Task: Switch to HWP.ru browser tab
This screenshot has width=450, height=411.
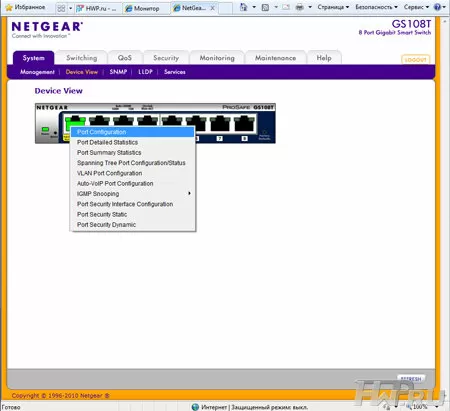Action: tap(97, 8)
